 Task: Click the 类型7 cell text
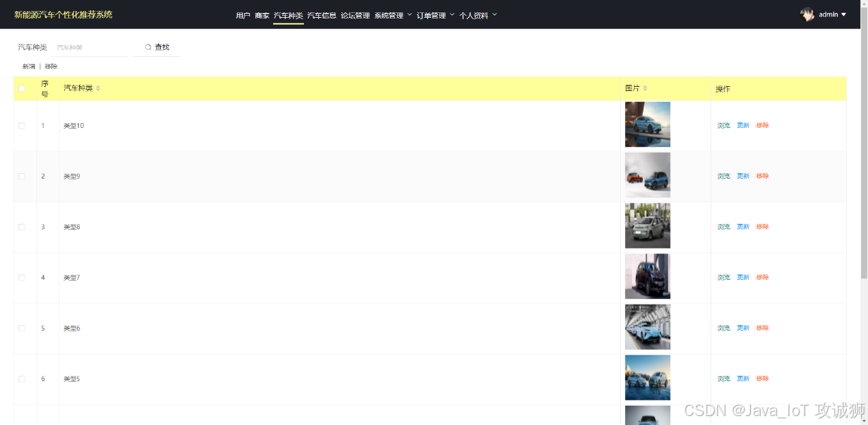pos(72,278)
